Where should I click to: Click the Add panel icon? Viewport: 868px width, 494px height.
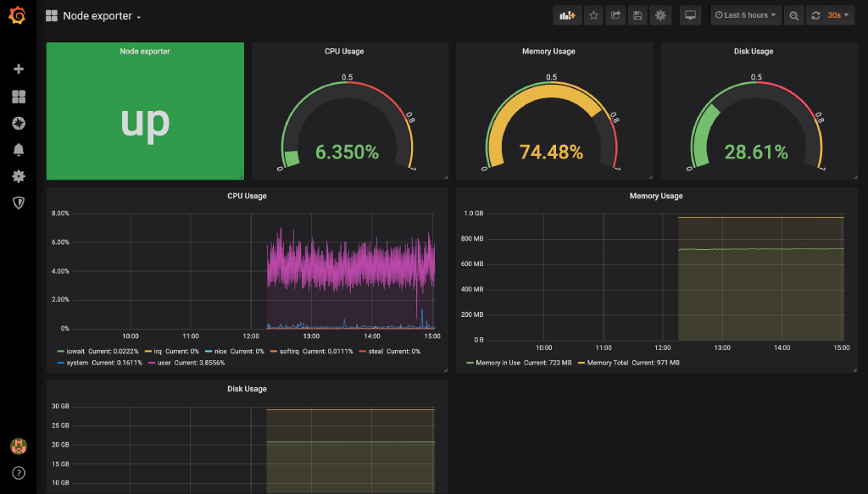click(x=567, y=15)
